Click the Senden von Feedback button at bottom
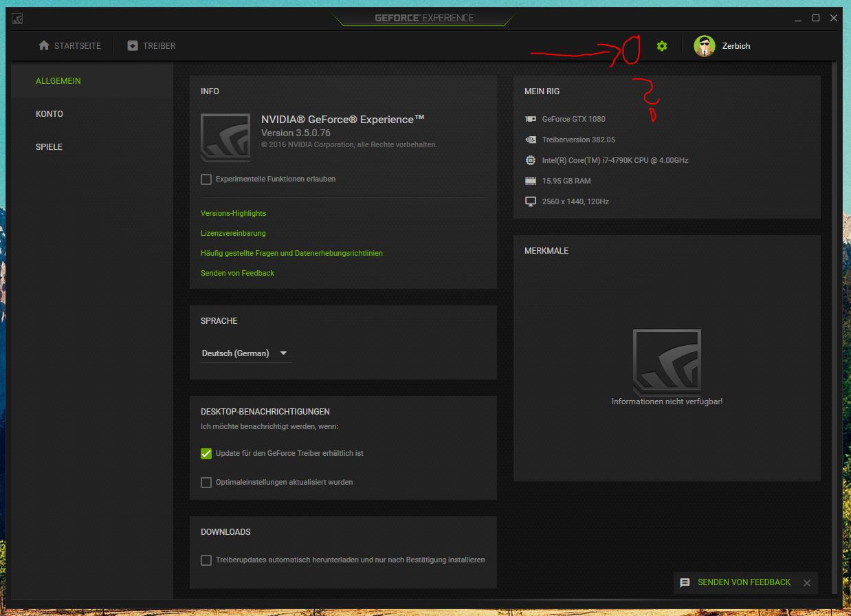The height and width of the screenshot is (616, 851). click(744, 582)
